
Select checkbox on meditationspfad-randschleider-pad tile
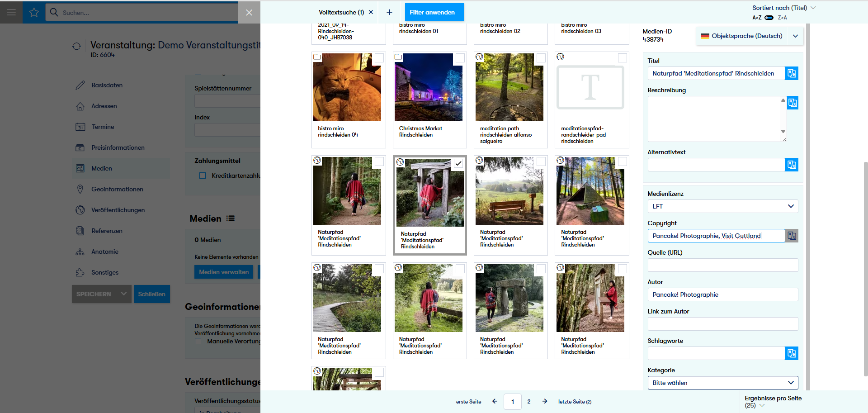623,58
